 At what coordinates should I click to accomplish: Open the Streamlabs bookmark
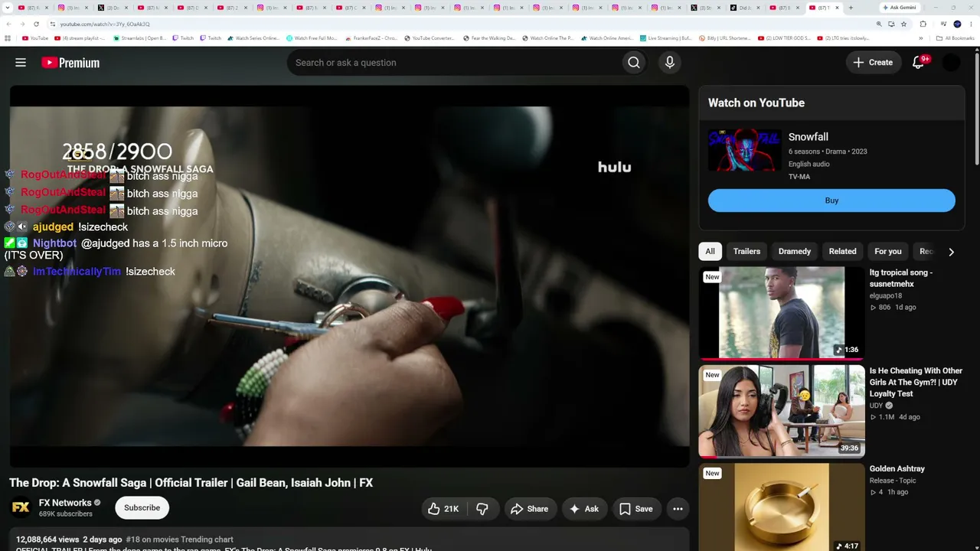(140, 38)
